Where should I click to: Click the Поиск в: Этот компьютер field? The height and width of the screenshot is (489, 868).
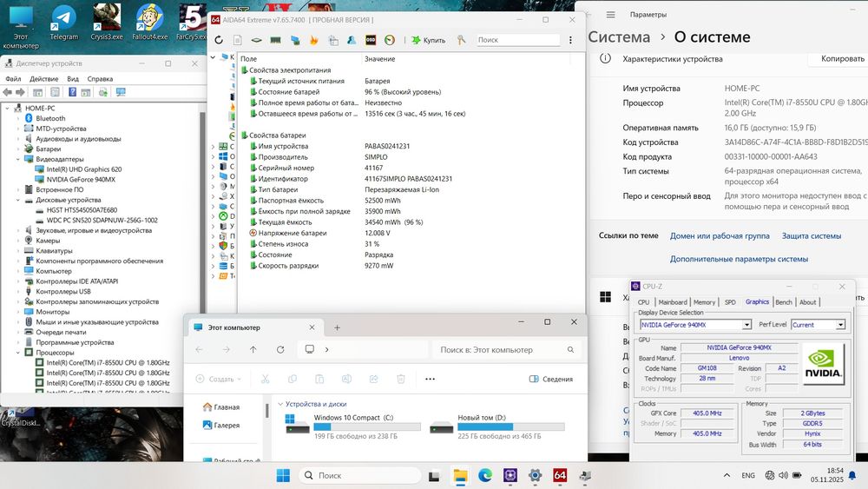pyautogui.click(x=506, y=349)
